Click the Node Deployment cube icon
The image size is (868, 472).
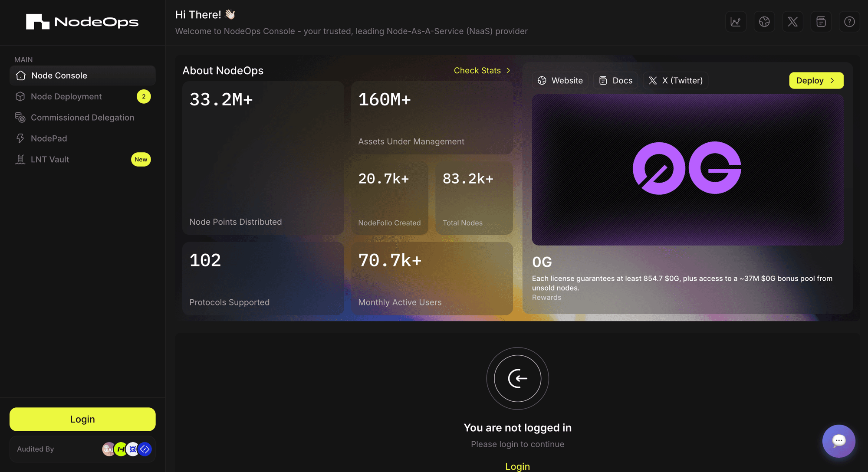tap(20, 96)
